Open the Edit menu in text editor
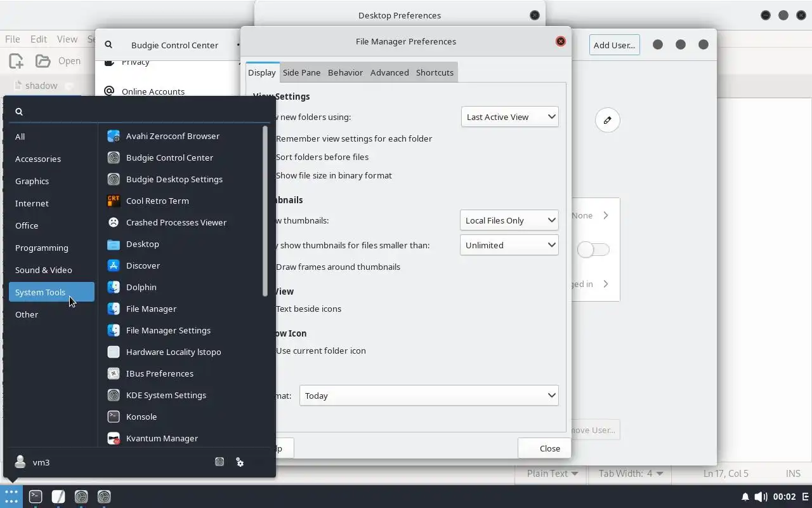This screenshot has width=812, height=508. (39, 39)
